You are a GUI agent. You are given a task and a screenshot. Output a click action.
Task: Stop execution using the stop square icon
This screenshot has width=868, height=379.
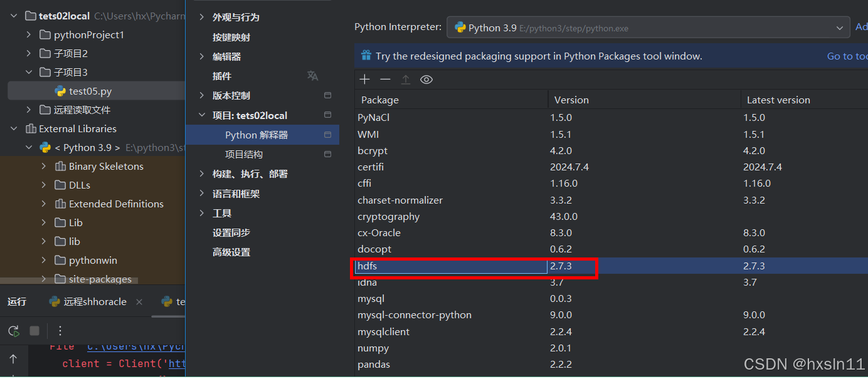click(34, 331)
